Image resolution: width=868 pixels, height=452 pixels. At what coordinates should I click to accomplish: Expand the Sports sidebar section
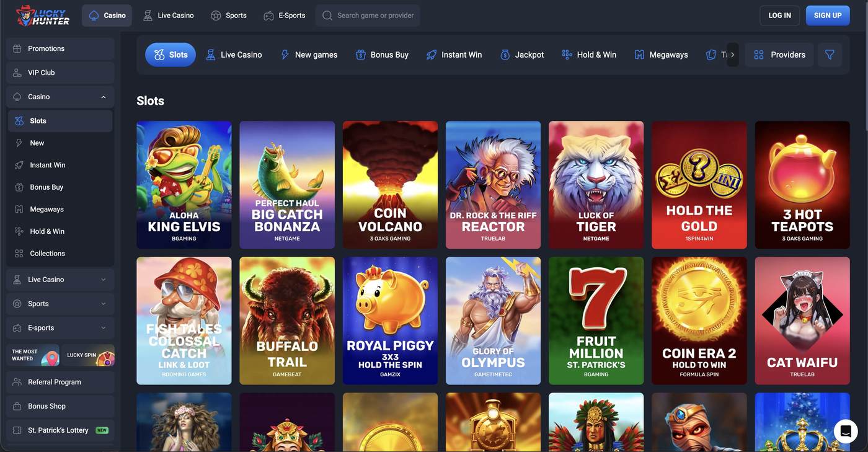point(104,304)
